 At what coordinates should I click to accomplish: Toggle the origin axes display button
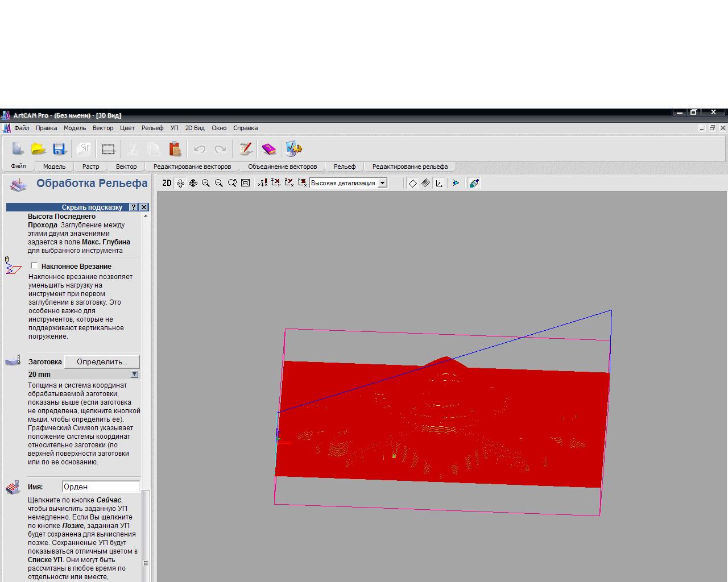439,183
